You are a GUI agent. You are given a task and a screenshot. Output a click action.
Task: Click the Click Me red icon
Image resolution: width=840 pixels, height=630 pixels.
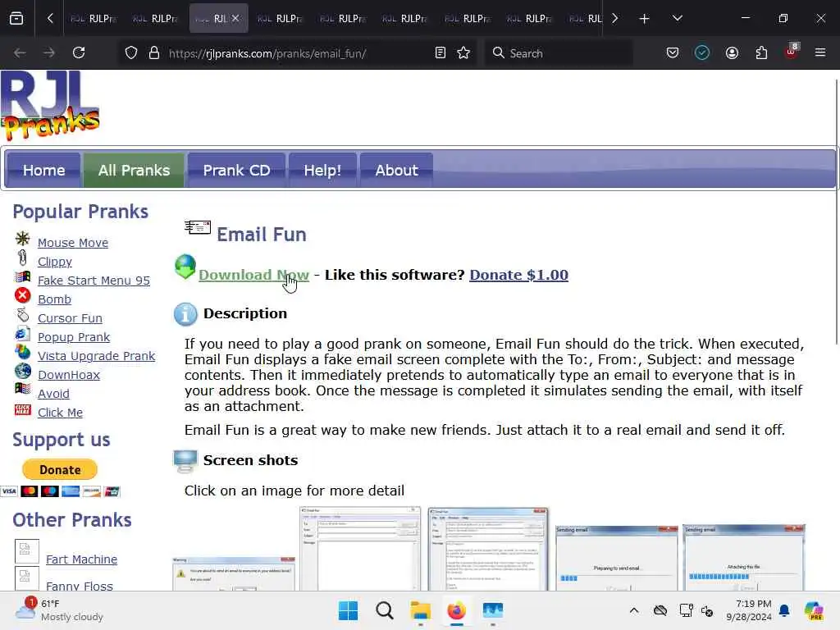tap(22, 410)
